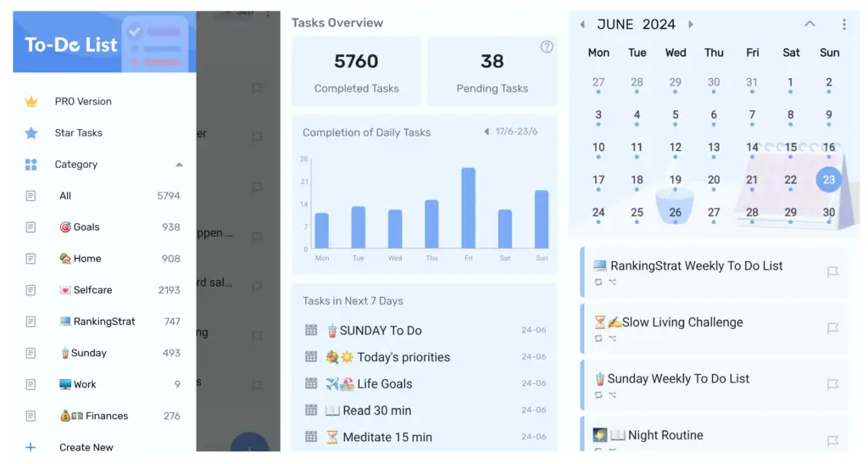Image resolution: width=868 pixels, height=464 pixels.
Task: Click calendar icon beside SUNDAY To Do
Action: (311, 330)
